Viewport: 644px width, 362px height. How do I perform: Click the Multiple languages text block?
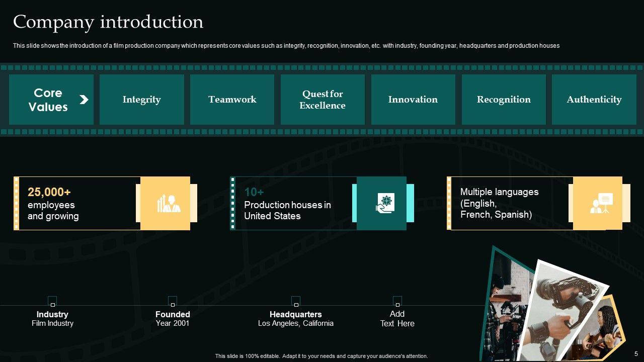pyautogui.click(x=500, y=203)
